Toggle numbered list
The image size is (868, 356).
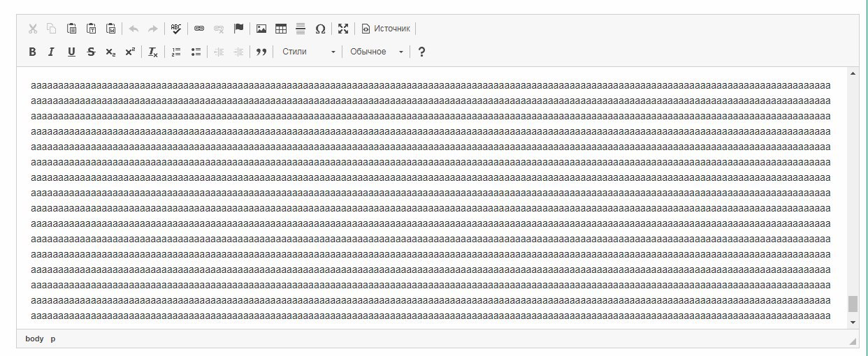pyautogui.click(x=176, y=52)
